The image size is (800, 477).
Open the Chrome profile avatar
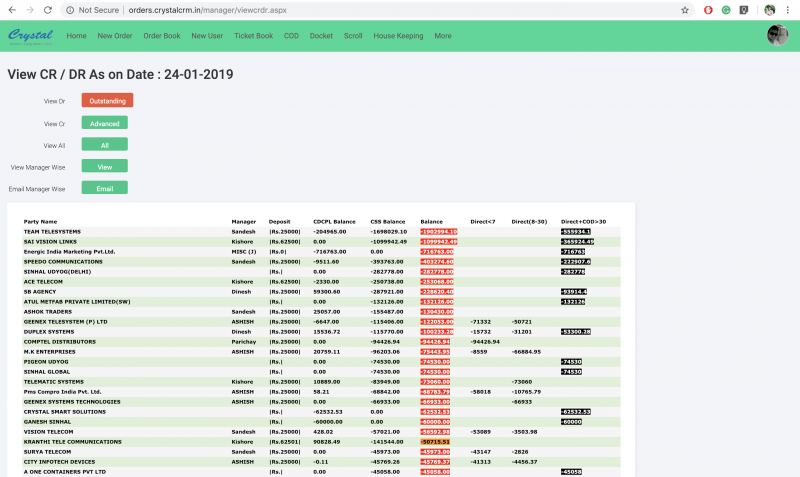point(769,10)
